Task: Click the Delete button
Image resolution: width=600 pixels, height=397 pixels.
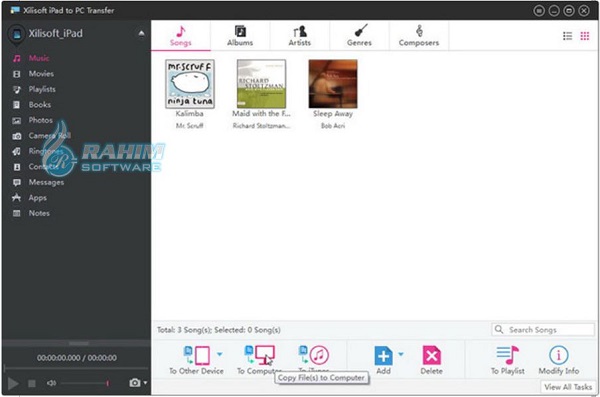Action: tap(431, 360)
